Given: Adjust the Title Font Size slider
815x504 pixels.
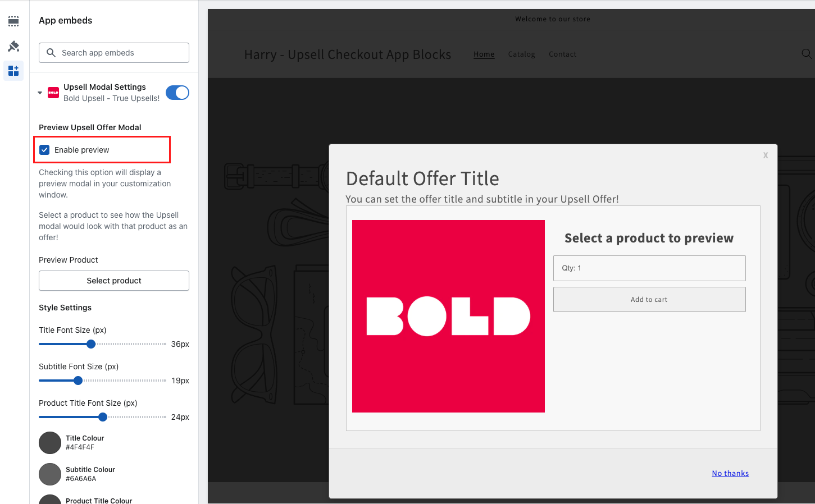Looking at the screenshot, I should point(91,344).
